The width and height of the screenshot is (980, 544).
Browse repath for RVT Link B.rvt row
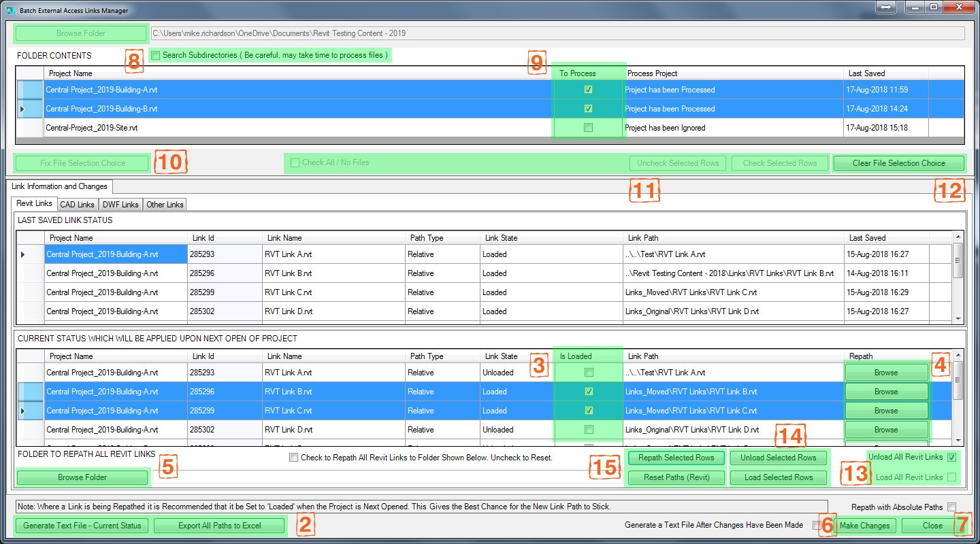[x=886, y=392]
